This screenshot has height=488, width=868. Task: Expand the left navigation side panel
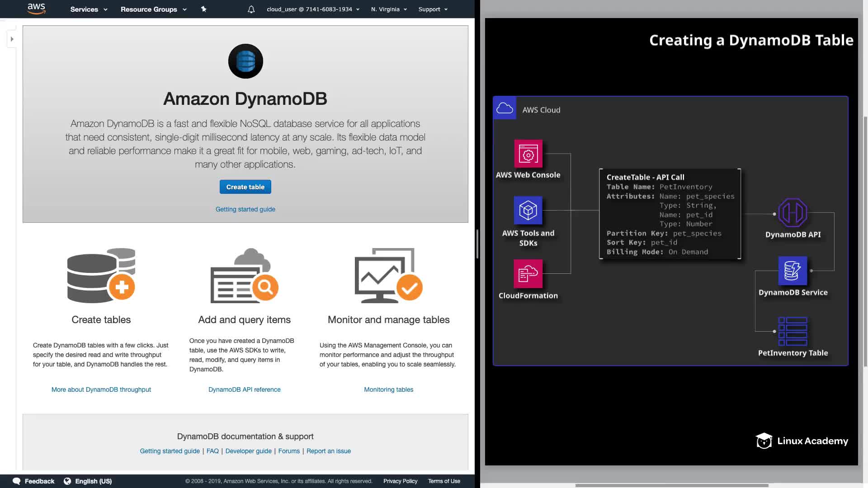click(x=12, y=39)
